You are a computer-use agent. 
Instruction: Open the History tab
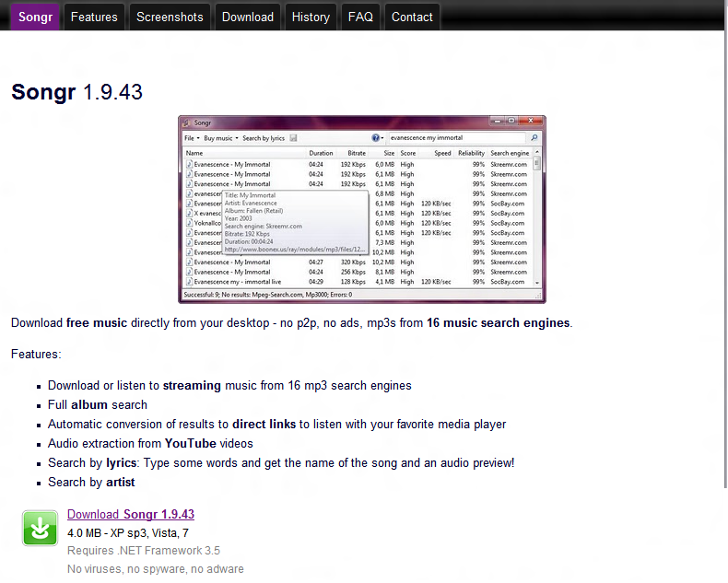click(x=311, y=17)
